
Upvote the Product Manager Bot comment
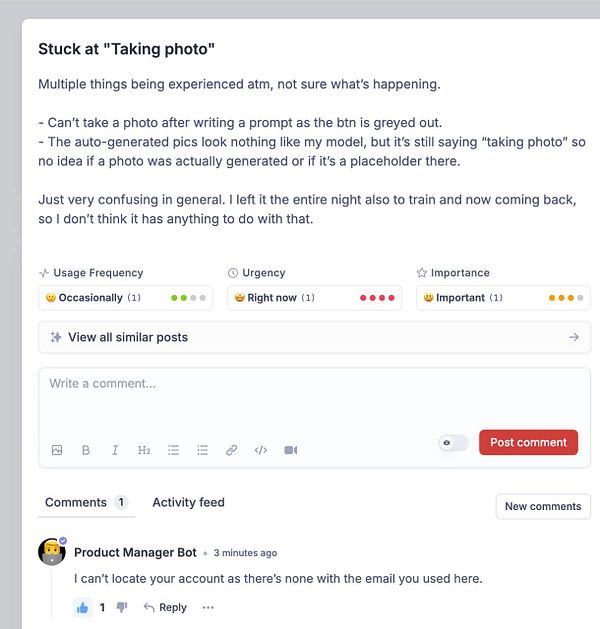pos(83,607)
